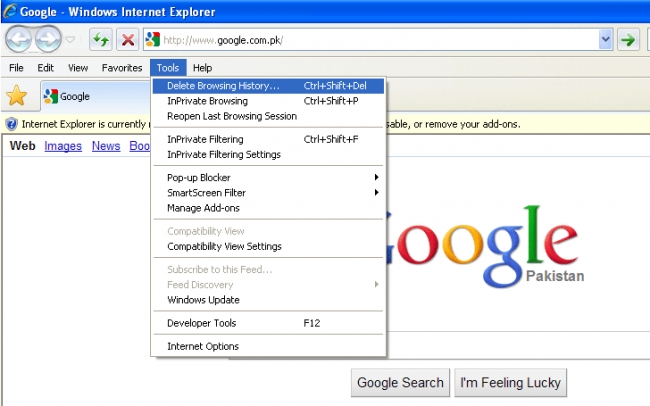Click the News link on Google page
This screenshot has height=406, width=650.
click(106, 146)
